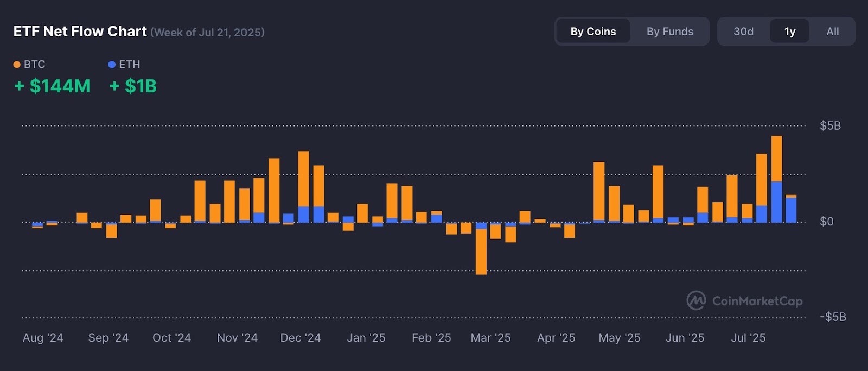
Task: Click the orange BTC legend dot
Action: click(17, 65)
